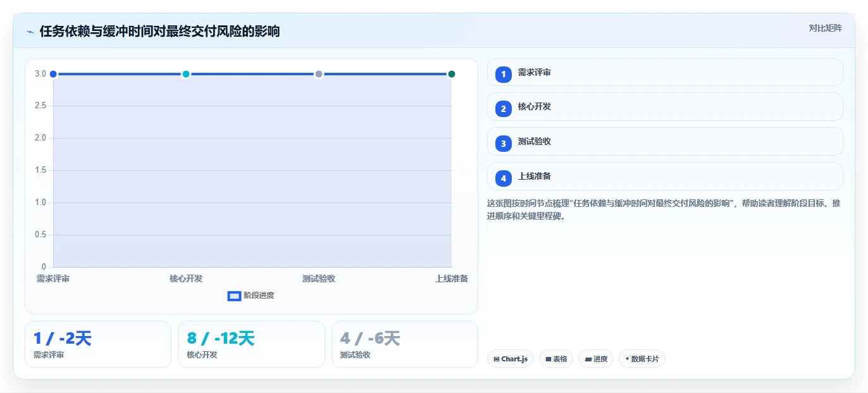Click the 8 / -12天 核心开发 card
The height and width of the screenshot is (393, 868).
[x=251, y=344]
